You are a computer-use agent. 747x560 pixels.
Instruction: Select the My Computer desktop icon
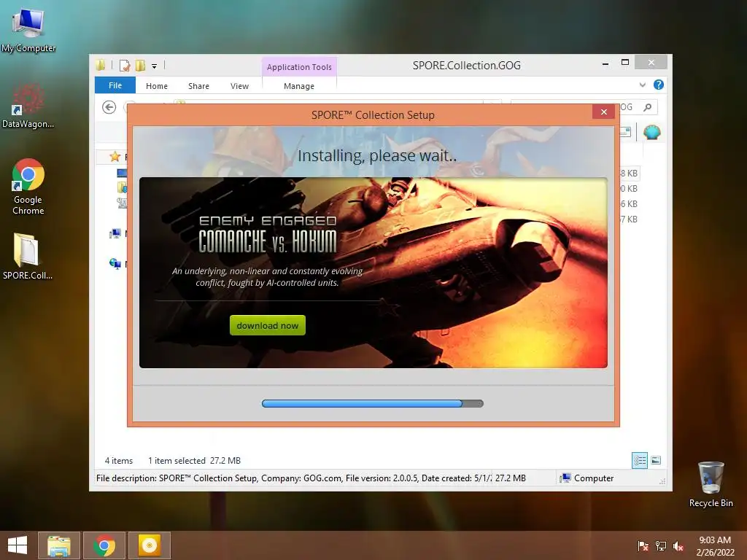28,31
